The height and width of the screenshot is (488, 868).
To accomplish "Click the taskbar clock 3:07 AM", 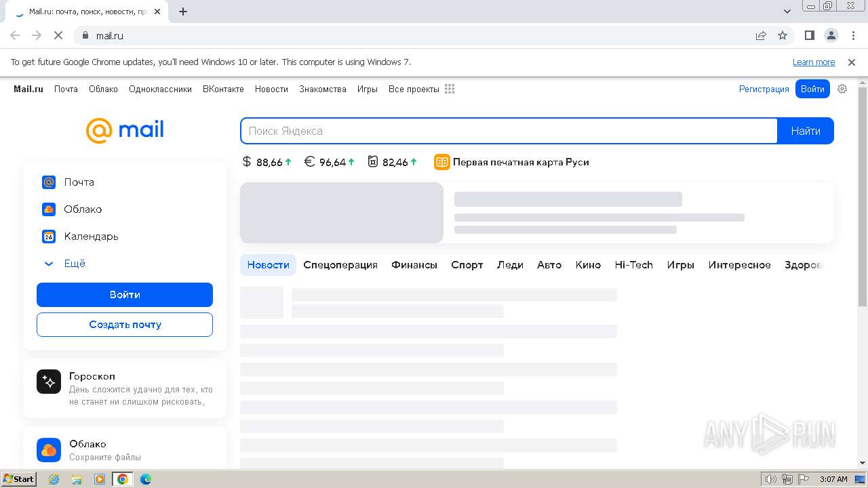I will pos(833,479).
